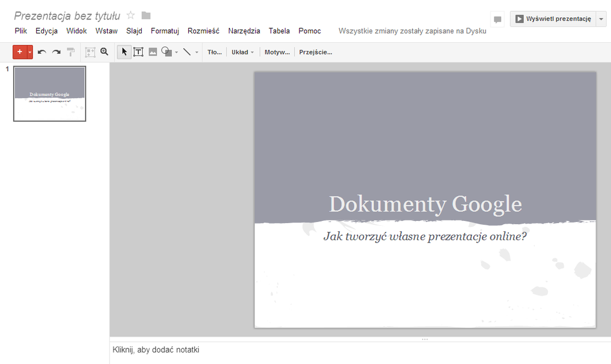
Task: Click the Dokumenty Google slide title
Action: [x=425, y=204]
